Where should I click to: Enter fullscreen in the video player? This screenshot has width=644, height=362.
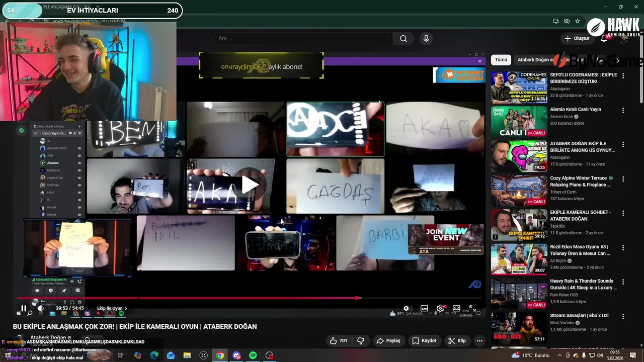(x=472, y=308)
